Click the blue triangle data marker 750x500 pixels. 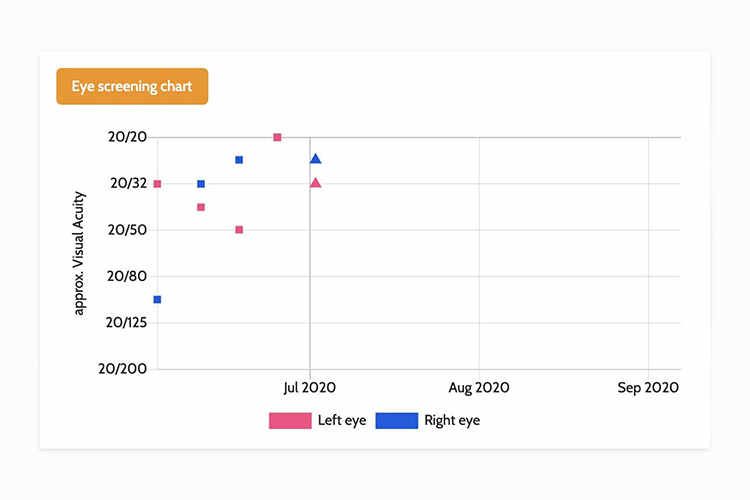pyautogui.click(x=316, y=159)
